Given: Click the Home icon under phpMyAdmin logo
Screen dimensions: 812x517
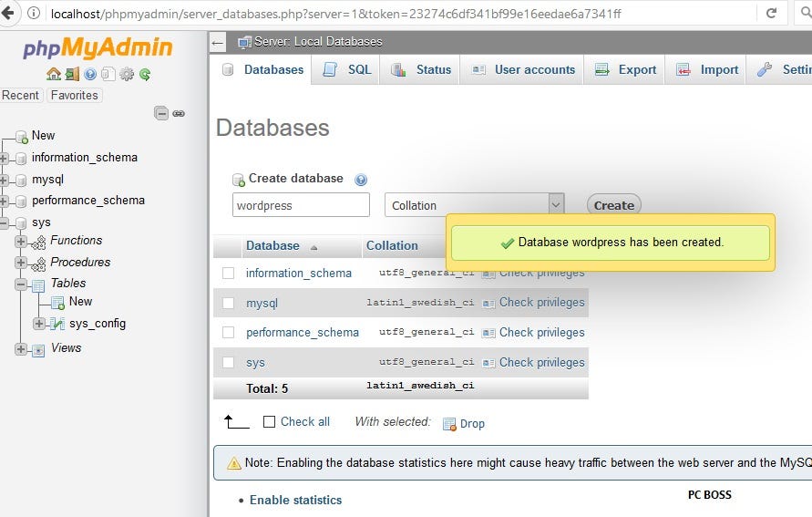Looking at the screenshot, I should tap(54, 74).
